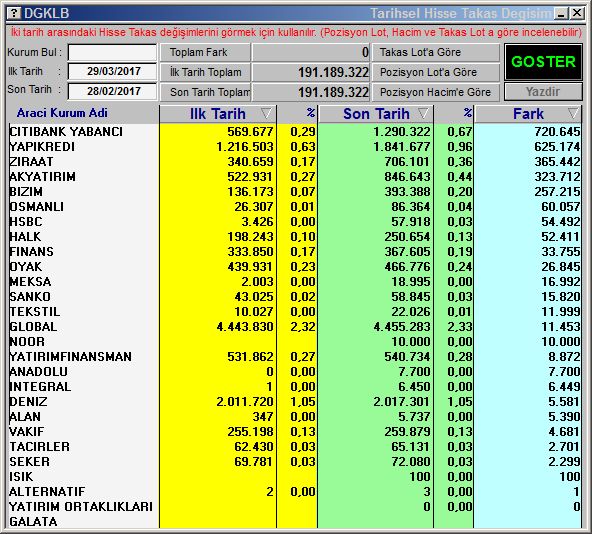Click Son Tarih value 4.455.283

(402, 327)
